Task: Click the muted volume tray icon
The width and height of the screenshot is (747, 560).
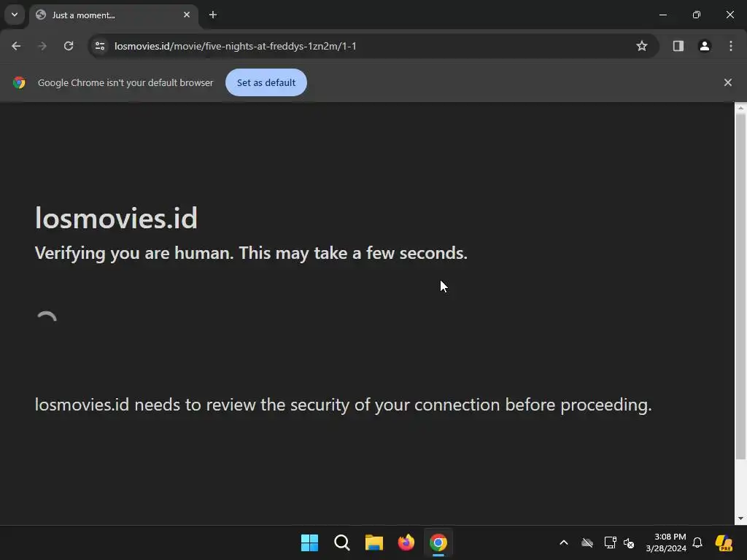Action: (629, 542)
